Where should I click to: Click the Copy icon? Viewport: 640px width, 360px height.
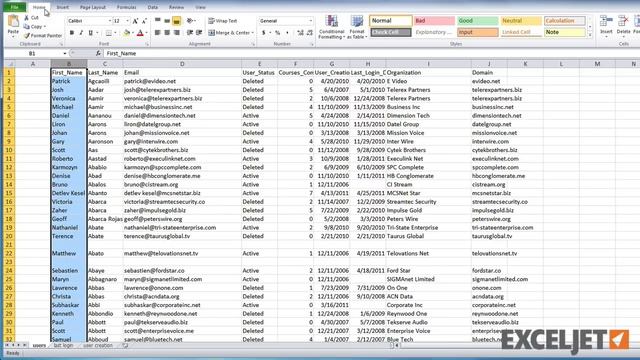coord(27,27)
